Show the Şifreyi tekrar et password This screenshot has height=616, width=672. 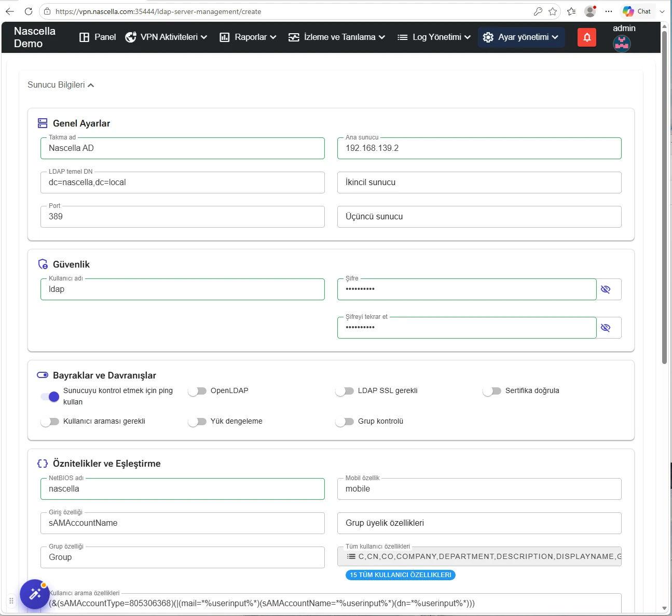606,328
